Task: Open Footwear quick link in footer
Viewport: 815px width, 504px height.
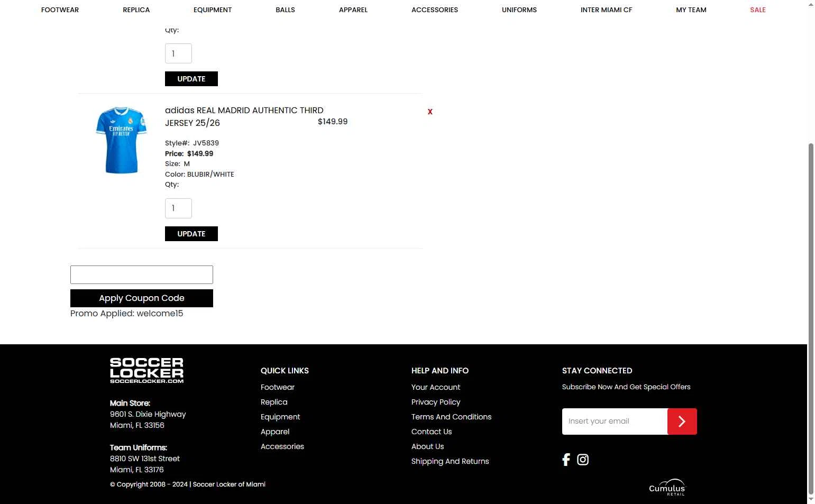Action: (x=278, y=387)
